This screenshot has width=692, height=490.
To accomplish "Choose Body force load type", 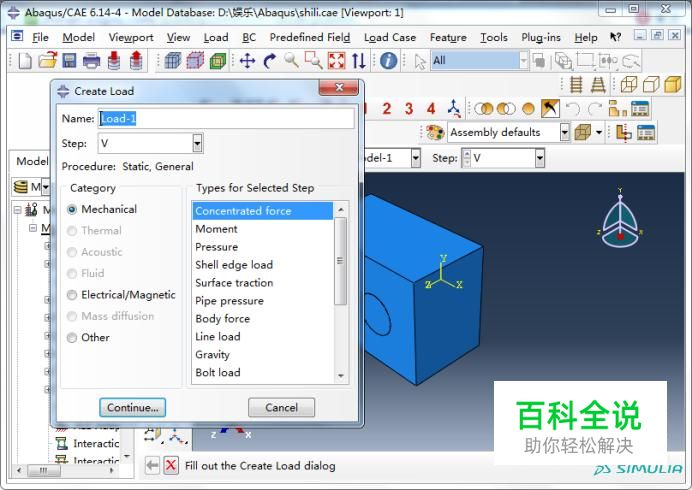I will (x=263, y=319).
